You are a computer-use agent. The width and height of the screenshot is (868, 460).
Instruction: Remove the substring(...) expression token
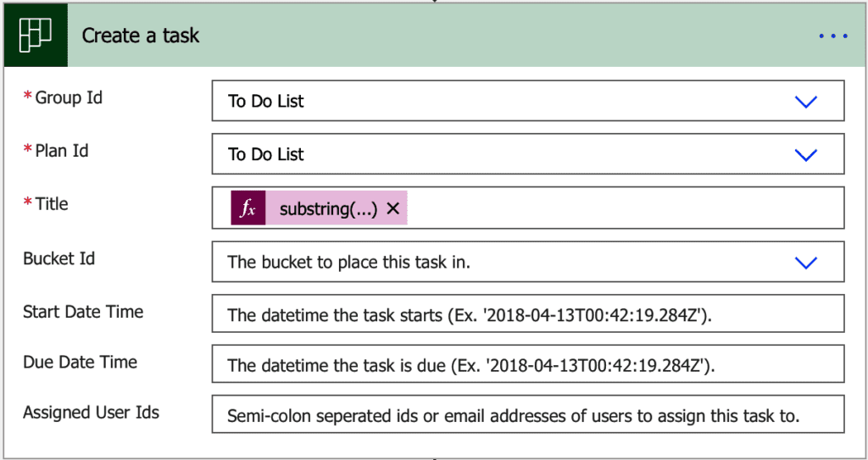coord(392,208)
